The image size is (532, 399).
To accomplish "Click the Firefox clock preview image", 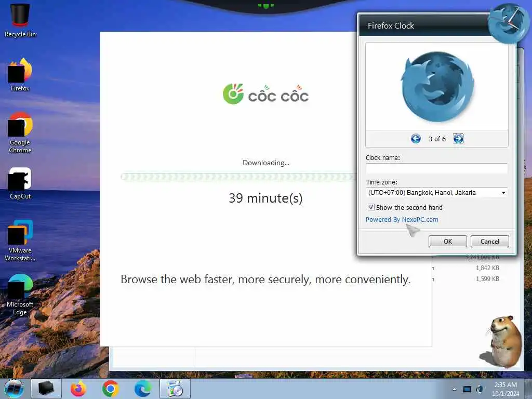I will coord(437,87).
